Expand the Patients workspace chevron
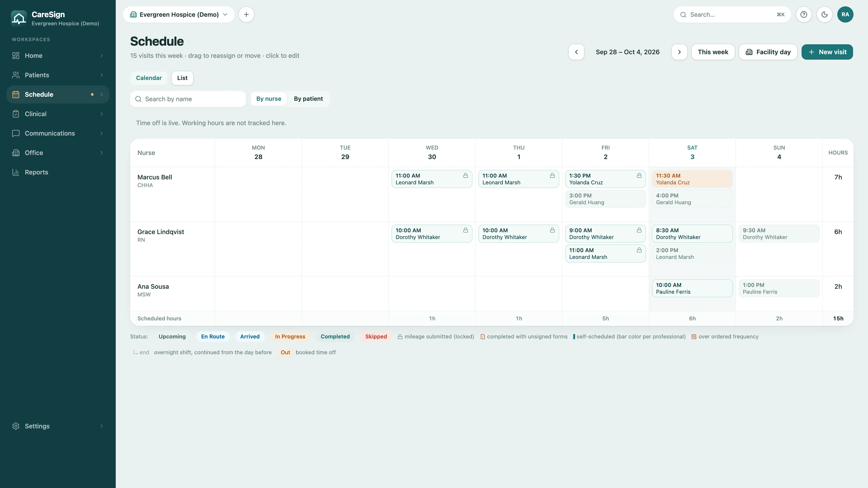The image size is (868, 488). [102, 75]
